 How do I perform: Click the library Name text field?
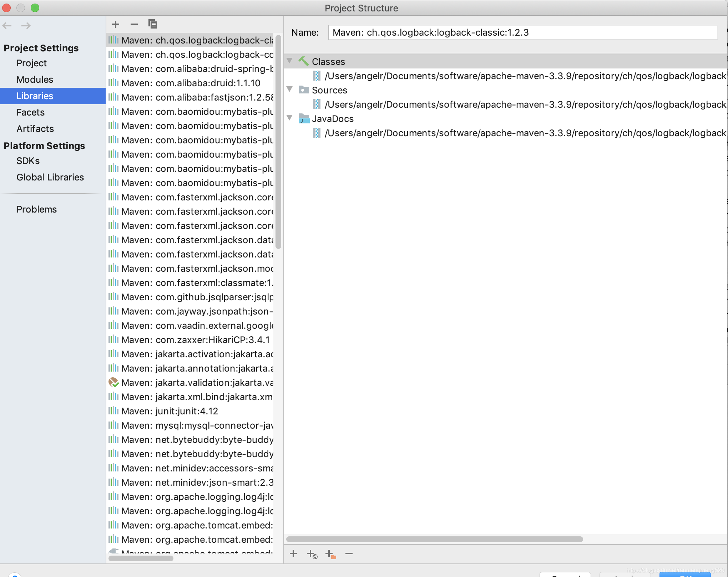point(522,32)
